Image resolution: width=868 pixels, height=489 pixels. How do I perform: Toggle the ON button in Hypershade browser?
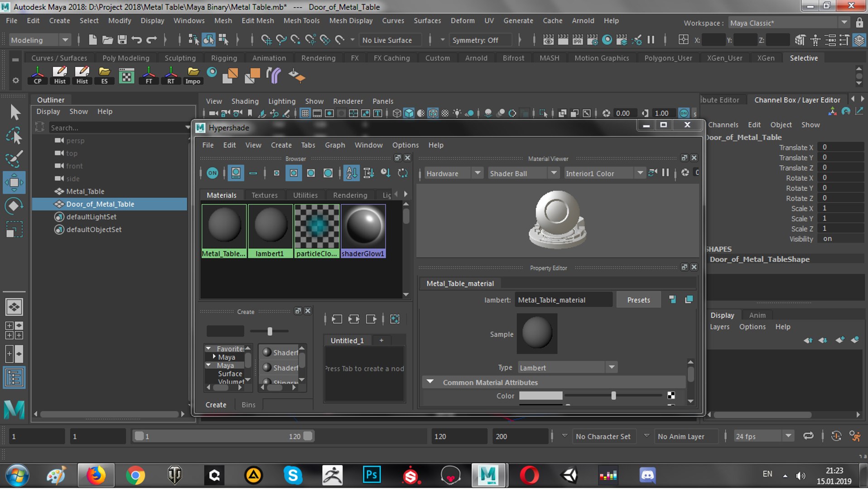point(212,173)
